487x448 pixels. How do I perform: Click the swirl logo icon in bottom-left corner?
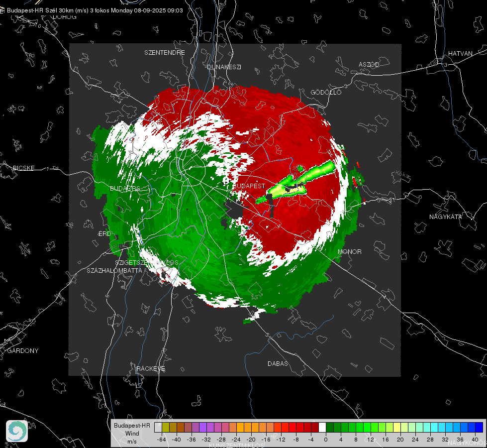pyautogui.click(x=17, y=431)
